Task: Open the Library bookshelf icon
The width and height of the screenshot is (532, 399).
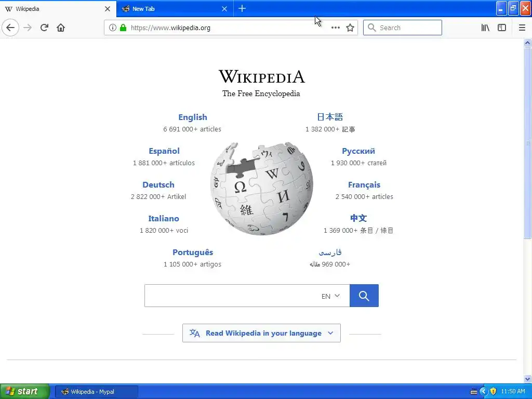Action: [x=485, y=28]
